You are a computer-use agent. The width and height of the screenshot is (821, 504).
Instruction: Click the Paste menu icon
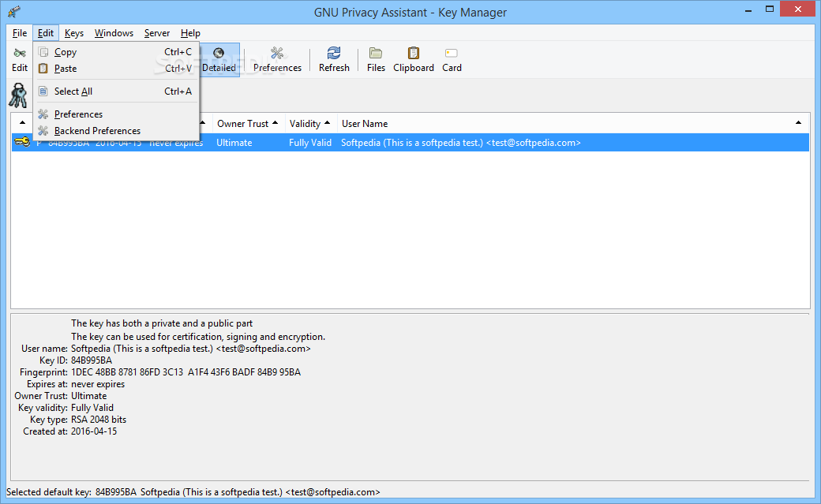43,69
